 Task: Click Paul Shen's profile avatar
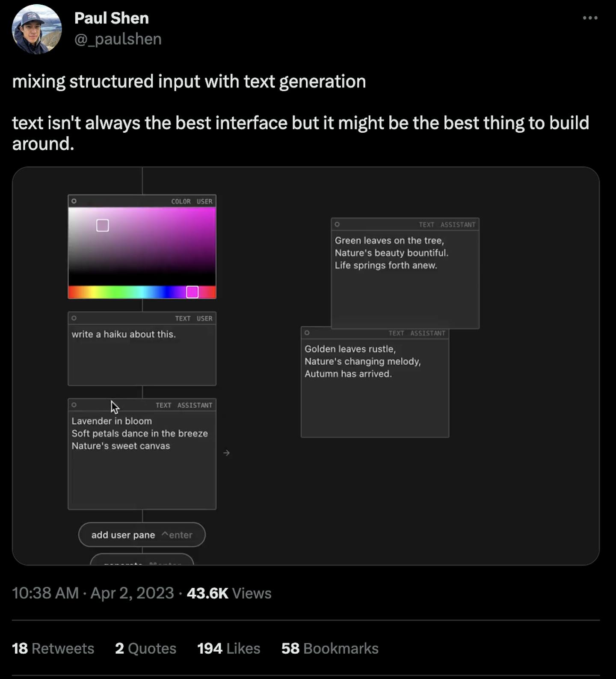37,29
